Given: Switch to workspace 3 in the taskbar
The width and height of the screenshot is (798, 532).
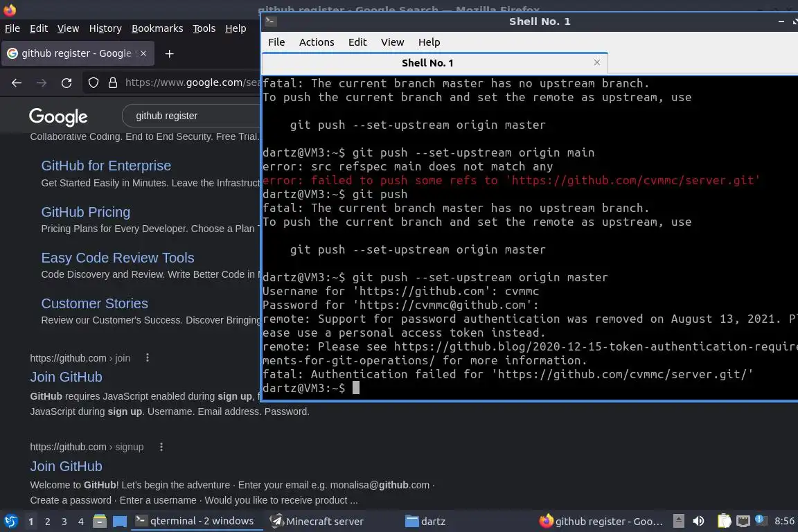Looking at the screenshot, I should pos(64,522).
